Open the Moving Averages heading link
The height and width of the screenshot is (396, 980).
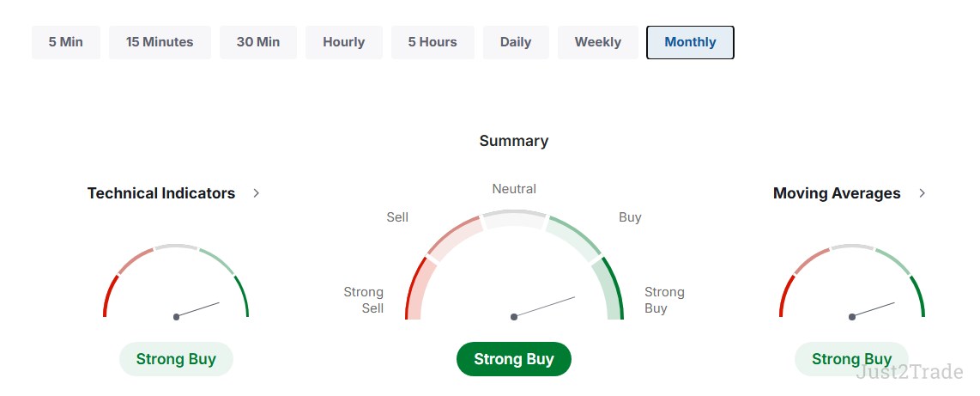click(x=837, y=193)
